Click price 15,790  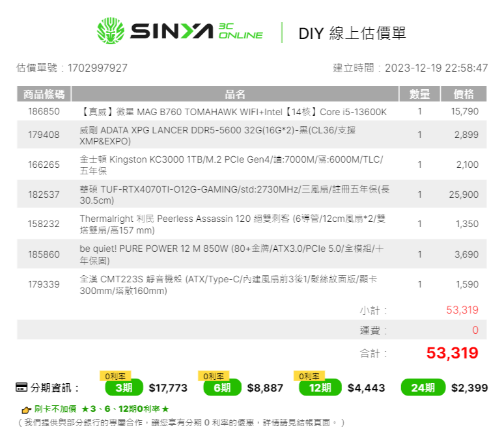(464, 111)
